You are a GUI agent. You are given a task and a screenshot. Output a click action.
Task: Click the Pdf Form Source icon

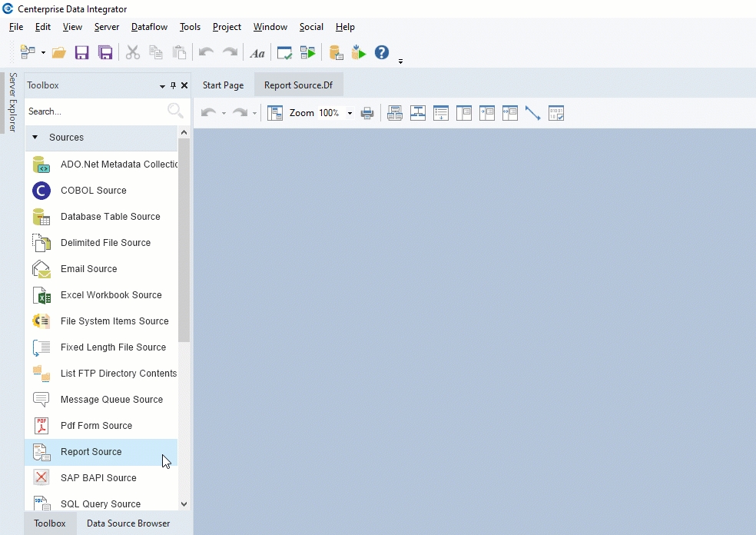pos(41,426)
